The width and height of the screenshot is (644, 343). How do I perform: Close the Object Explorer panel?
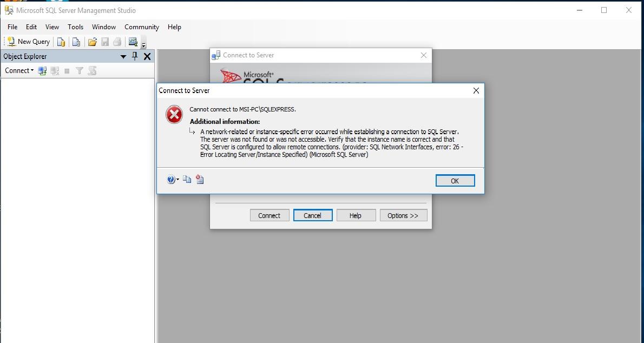click(x=147, y=57)
